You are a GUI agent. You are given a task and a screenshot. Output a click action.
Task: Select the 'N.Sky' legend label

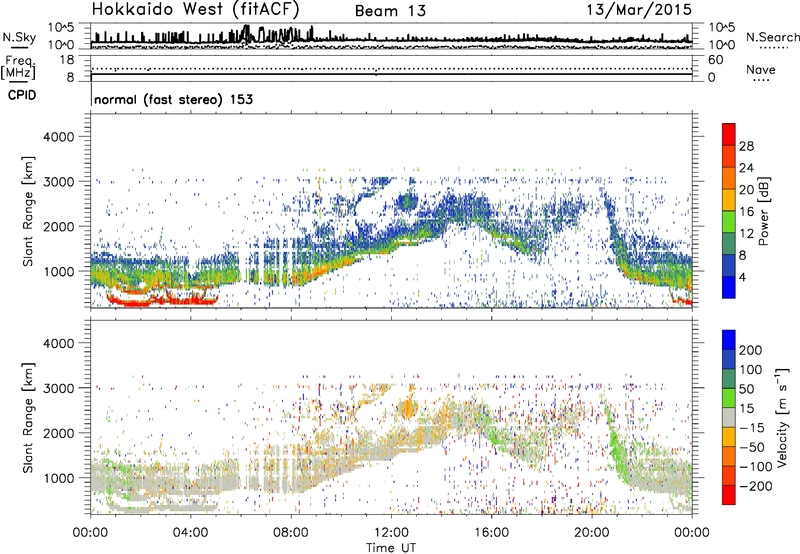click(19, 37)
